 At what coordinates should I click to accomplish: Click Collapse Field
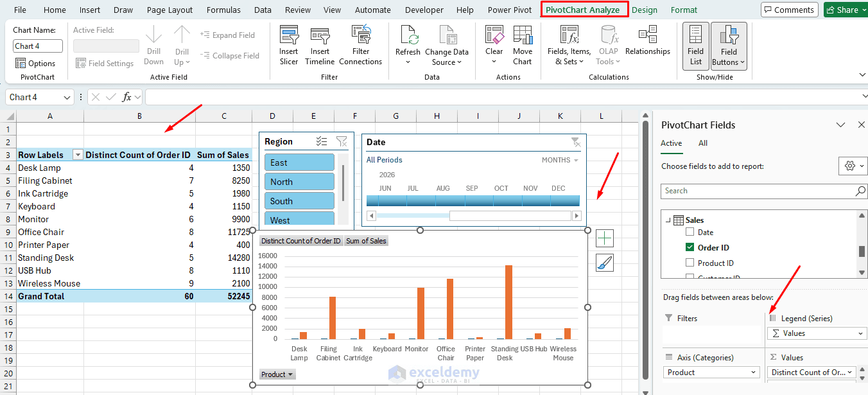tap(229, 56)
